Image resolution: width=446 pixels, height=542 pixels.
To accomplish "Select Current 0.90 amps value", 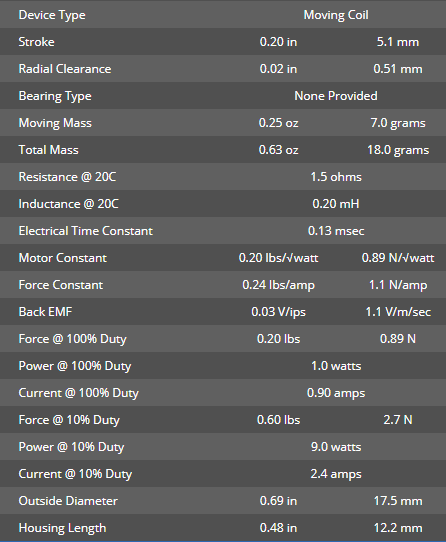I will tap(336, 393).
